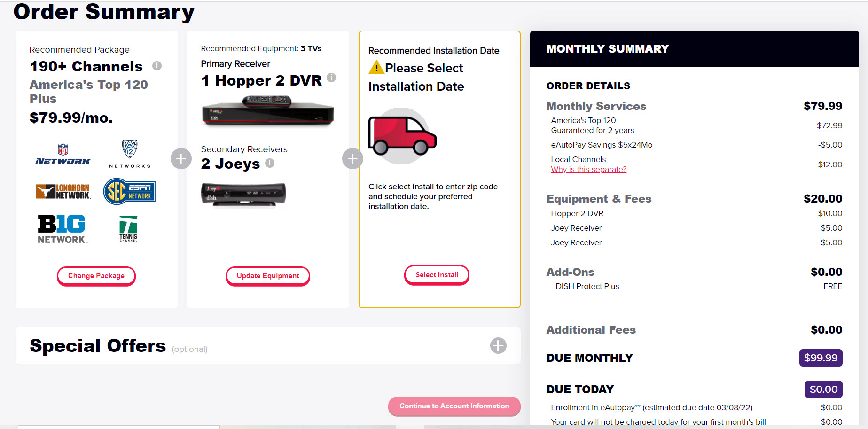Image resolution: width=868 pixels, height=429 pixels.
Task: Click the Big Ten Network logo
Action: 63,229
